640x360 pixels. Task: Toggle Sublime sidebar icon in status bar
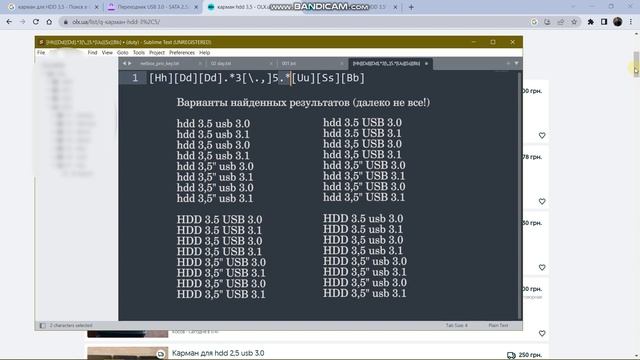42,325
